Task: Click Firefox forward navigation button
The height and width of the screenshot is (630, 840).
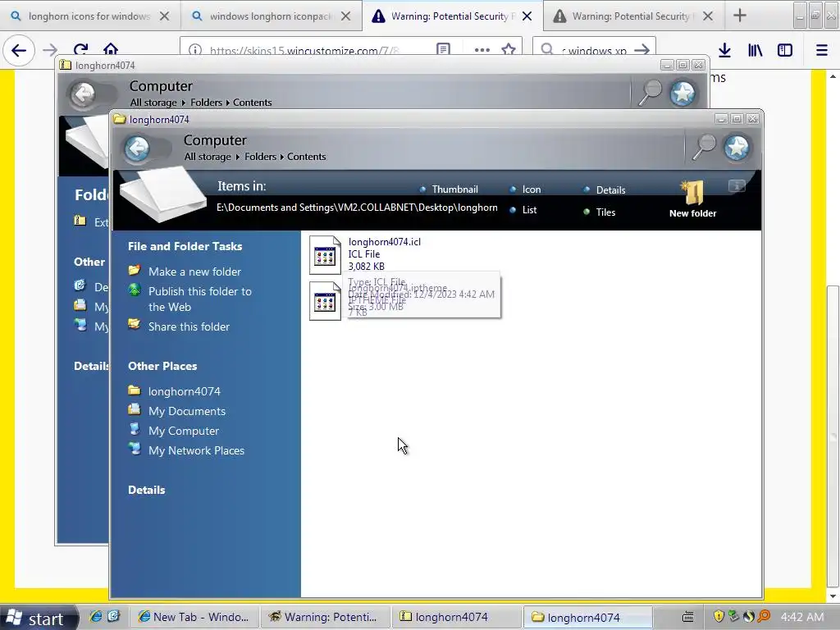Action: (x=50, y=50)
